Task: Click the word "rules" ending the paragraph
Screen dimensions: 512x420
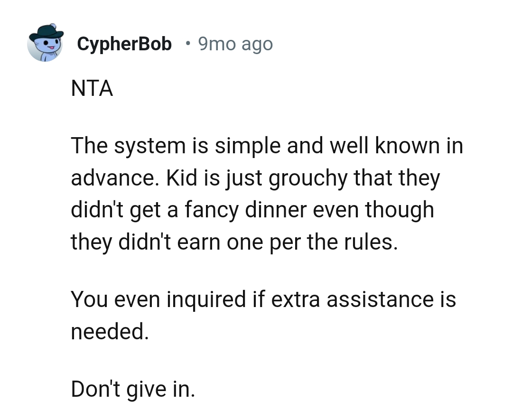Action: tap(371, 242)
